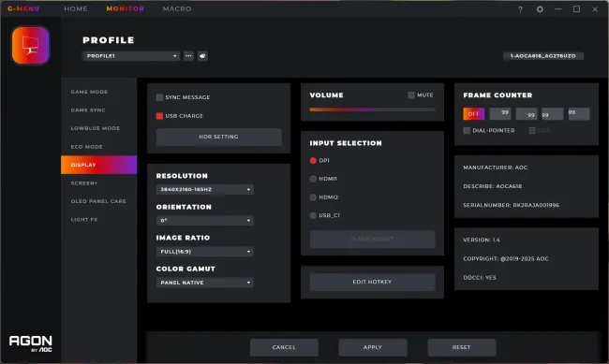
Task: Click the three-dots profile options button
Action: pyautogui.click(x=188, y=56)
